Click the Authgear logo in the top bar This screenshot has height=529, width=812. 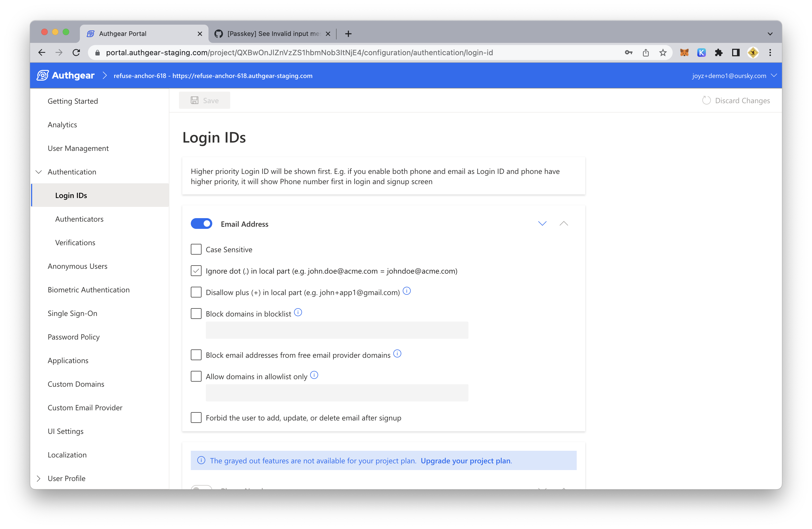point(65,75)
